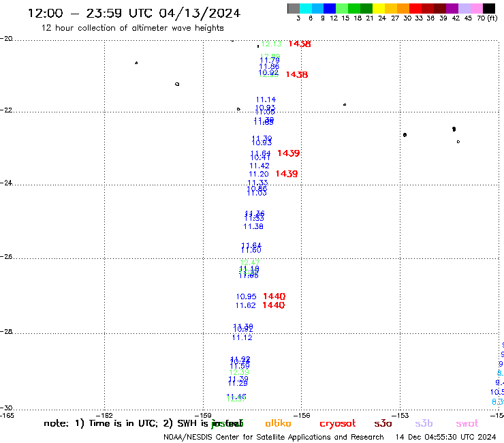Click the title '12:00 – 23:59 UTC 04/13/2024'
This screenshot has height=443, width=504.
134,14
